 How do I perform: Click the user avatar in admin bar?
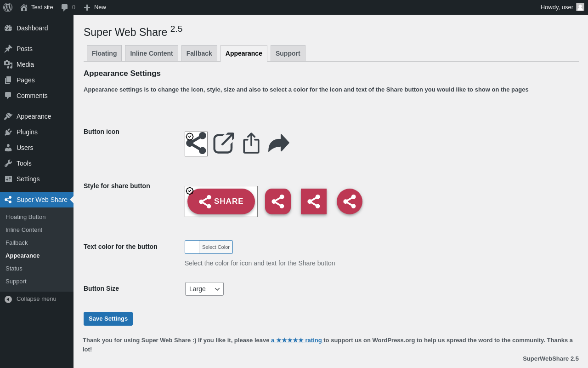580,7
